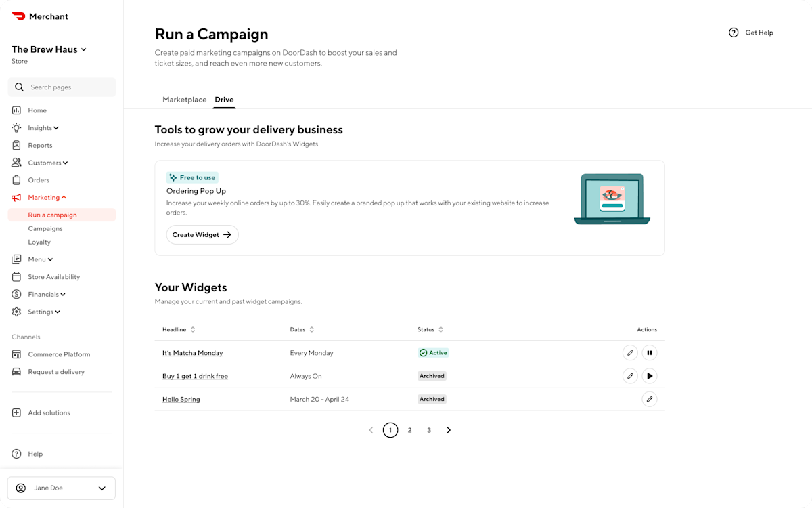Open Run a campaign in sidebar
This screenshot has width=812, height=508.
coord(62,215)
